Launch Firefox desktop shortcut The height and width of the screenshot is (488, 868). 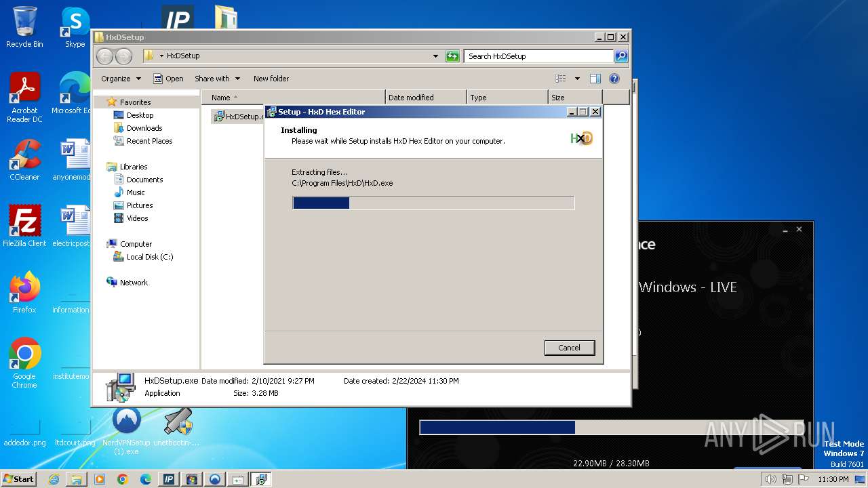coord(24,292)
